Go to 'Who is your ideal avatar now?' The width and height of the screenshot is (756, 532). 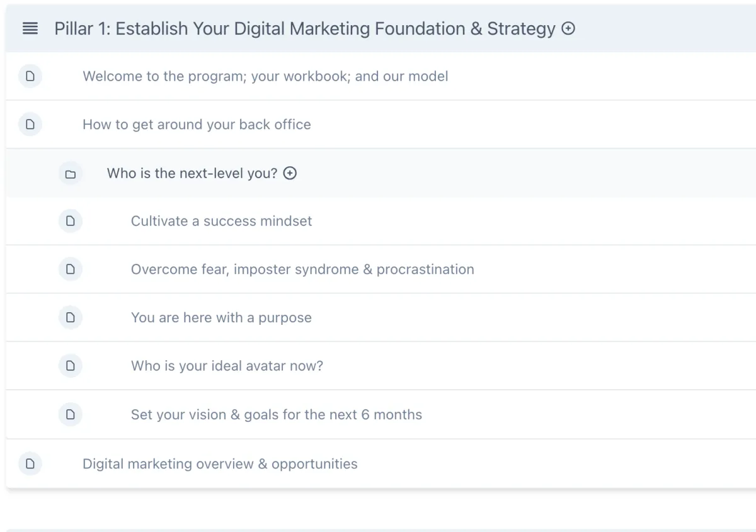click(x=227, y=366)
